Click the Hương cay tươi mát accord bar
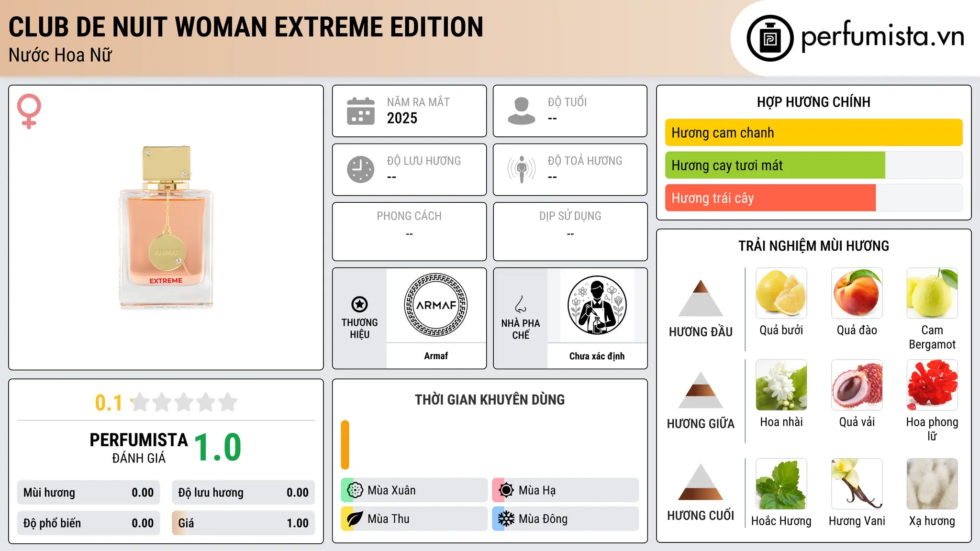This screenshot has height=551, width=980. coord(814,165)
